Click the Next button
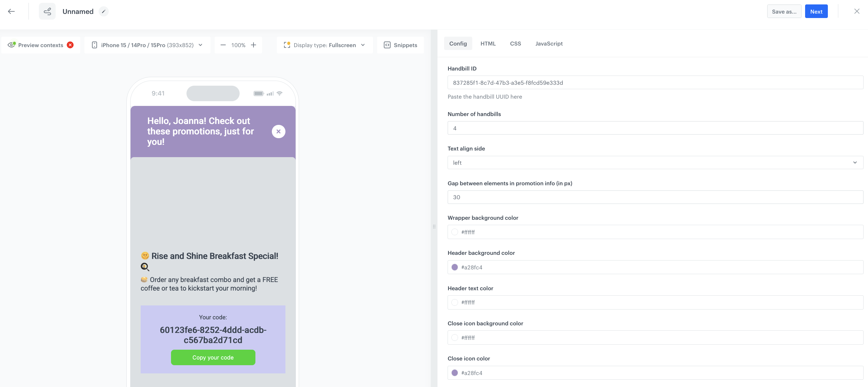 tap(816, 11)
